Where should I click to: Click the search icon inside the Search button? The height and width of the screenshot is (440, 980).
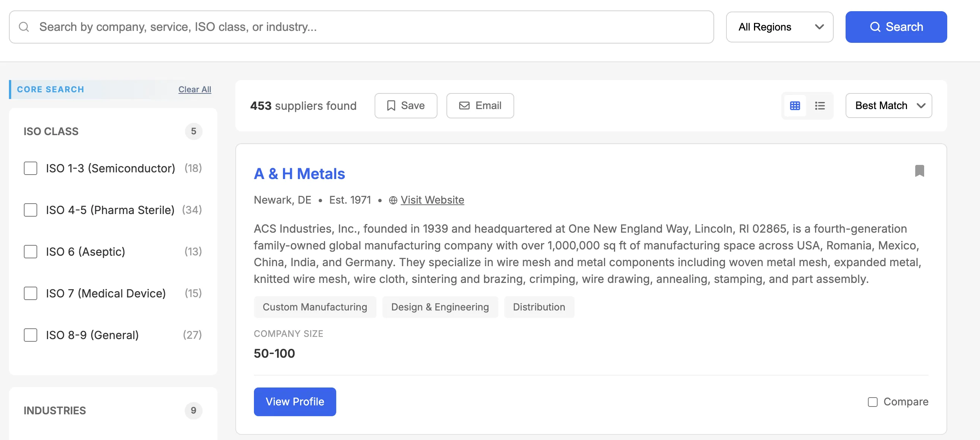click(x=876, y=27)
